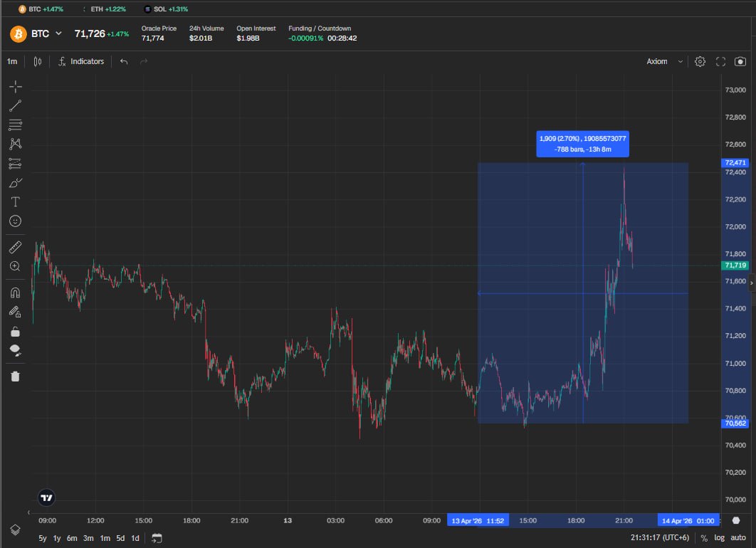756x548 pixels.
Task: Click the current price label 71,719
Action: [735, 265]
